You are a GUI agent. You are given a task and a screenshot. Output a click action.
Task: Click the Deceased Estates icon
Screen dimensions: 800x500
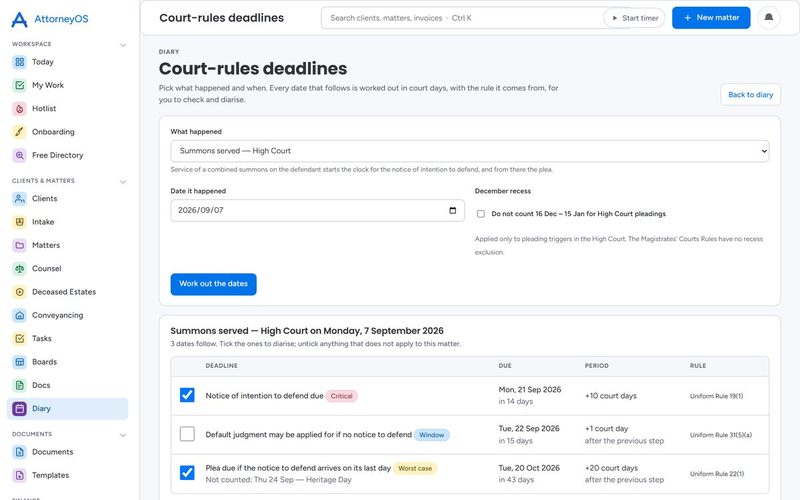[x=19, y=292]
